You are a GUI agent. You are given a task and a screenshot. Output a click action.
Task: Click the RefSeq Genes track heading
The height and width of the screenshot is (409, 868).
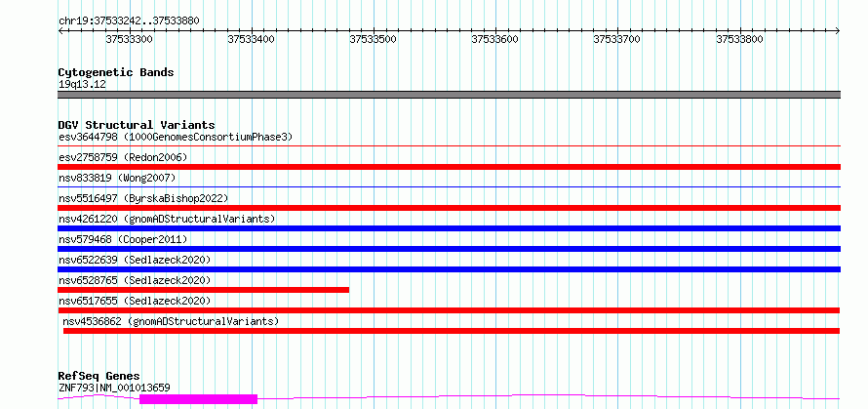point(99,376)
